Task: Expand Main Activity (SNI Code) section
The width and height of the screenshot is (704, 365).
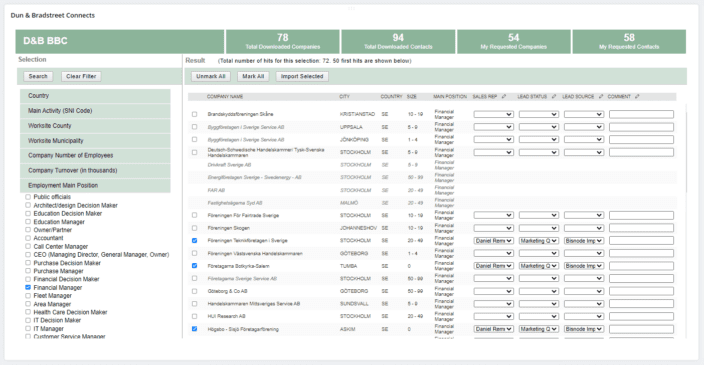Action: tap(95, 110)
